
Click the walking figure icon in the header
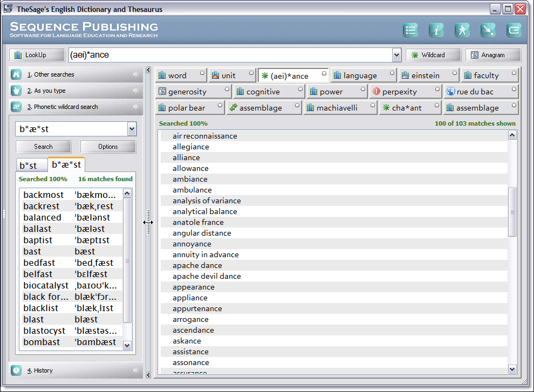[x=462, y=30]
